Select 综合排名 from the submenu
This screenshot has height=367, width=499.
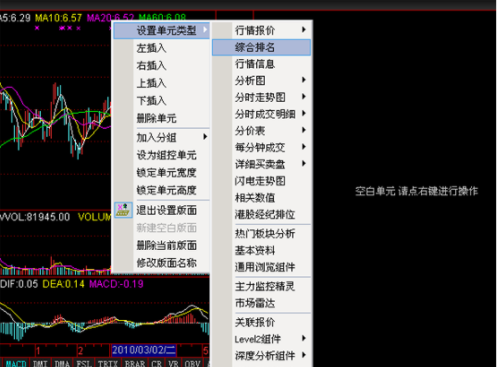(262, 47)
